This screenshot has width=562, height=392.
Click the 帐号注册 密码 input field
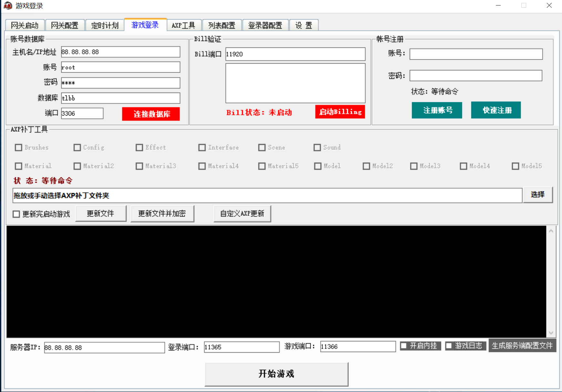476,75
